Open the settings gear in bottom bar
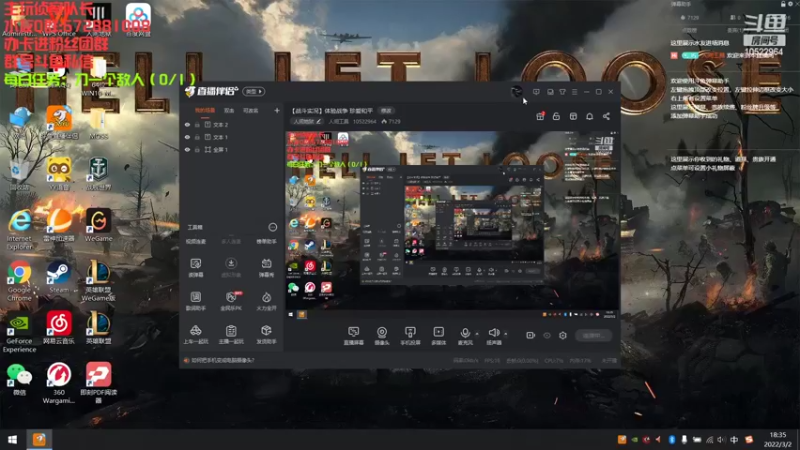The image size is (800, 450). point(563,335)
